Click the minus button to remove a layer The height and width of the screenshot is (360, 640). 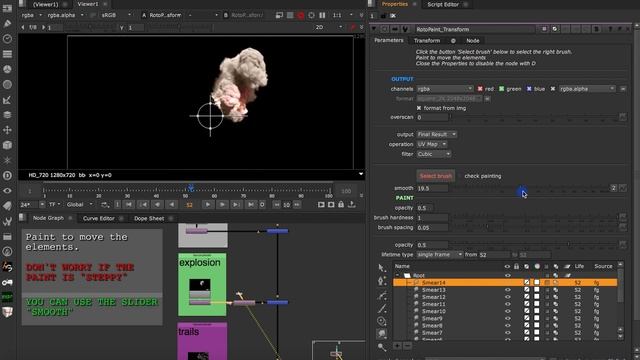pos(407,346)
